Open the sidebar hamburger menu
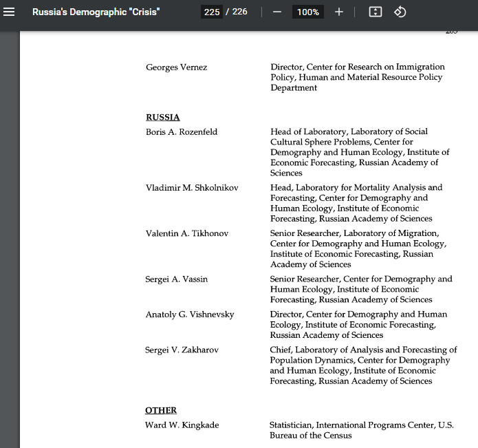Screen dimensions: 478x448 (x=10, y=12)
